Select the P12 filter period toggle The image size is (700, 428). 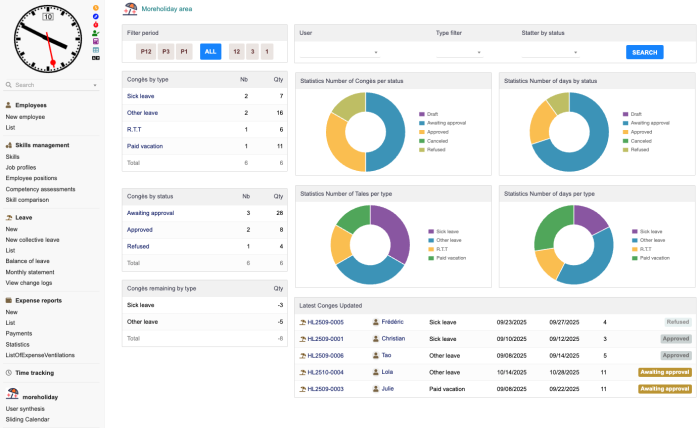pos(146,51)
